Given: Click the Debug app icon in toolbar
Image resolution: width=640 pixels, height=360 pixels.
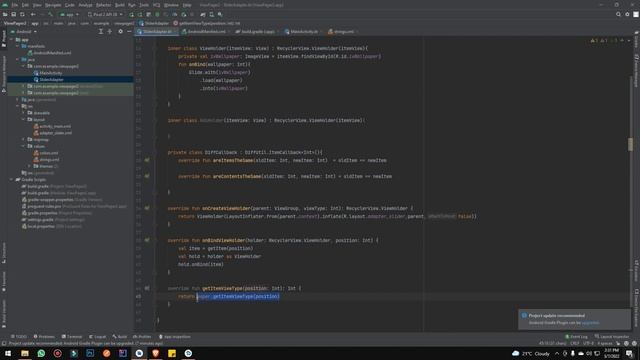Looking at the screenshot, I should [x=157, y=14].
